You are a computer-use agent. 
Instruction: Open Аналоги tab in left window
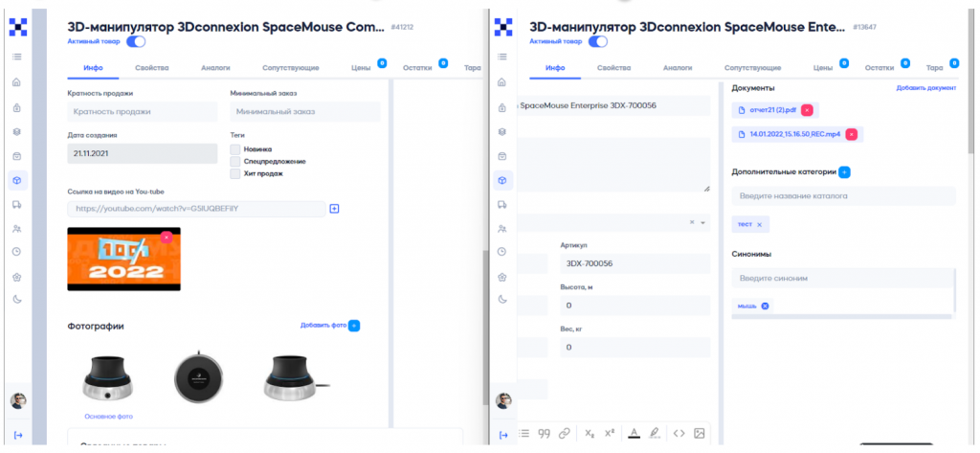click(x=215, y=68)
